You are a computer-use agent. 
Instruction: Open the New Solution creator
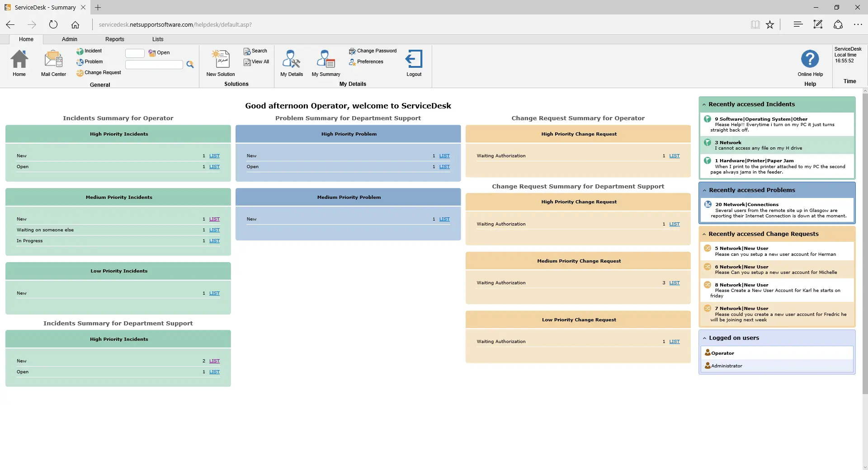(x=220, y=62)
